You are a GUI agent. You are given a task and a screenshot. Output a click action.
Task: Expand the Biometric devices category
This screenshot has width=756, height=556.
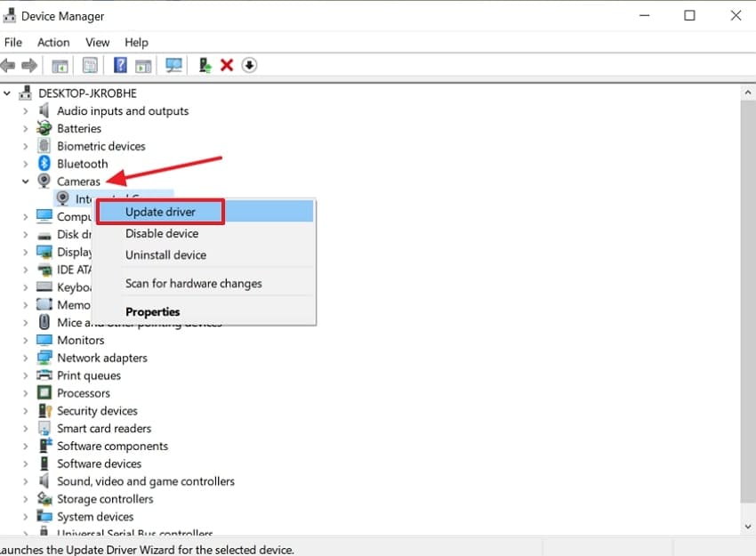(25, 146)
